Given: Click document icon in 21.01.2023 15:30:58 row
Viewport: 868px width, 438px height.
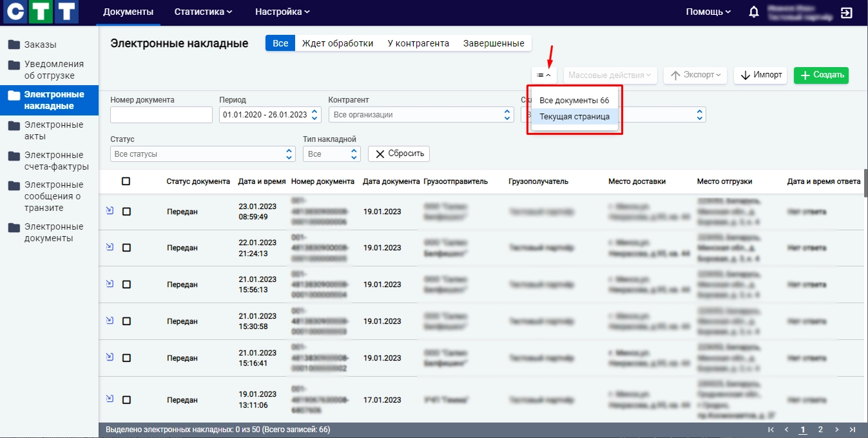Looking at the screenshot, I should point(110,320).
